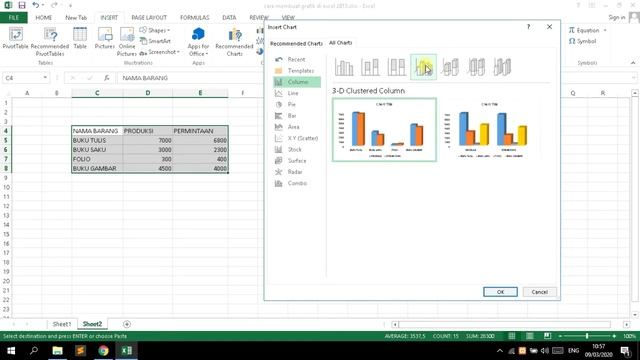
Task: Open Apps for Office dropdown
Action: (x=198, y=42)
